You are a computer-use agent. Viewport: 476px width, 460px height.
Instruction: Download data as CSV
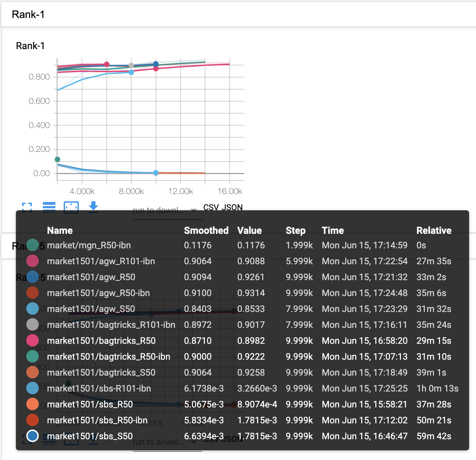[x=212, y=207]
